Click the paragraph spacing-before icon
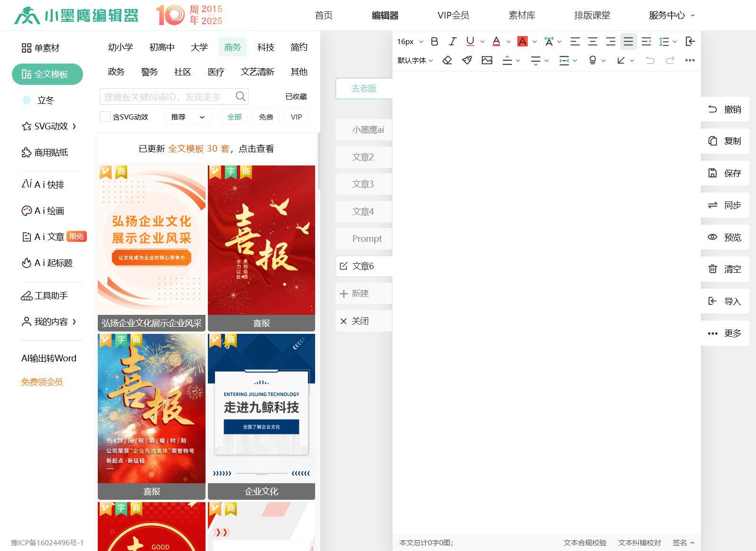The height and width of the screenshot is (551, 756). [x=507, y=60]
